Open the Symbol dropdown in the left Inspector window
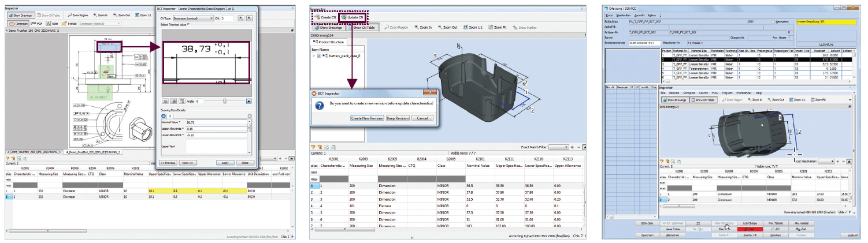The height and width of the screenshot is (243, 868). 100,24
